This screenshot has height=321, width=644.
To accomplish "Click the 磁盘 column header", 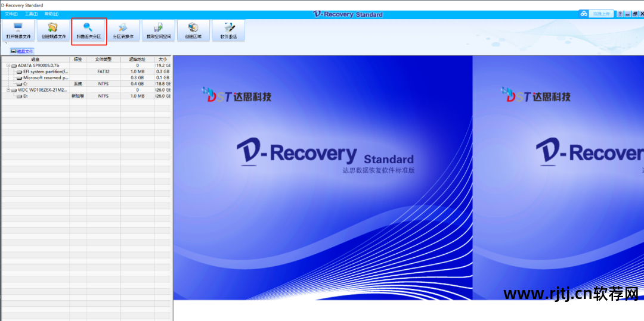I will pyautogui.click(x=35, y=59).
